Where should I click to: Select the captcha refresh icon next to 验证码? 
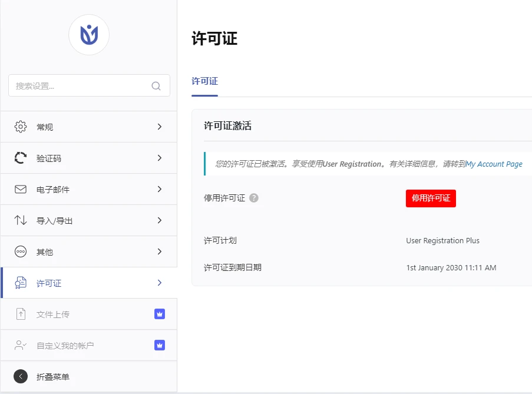(20, 157)
